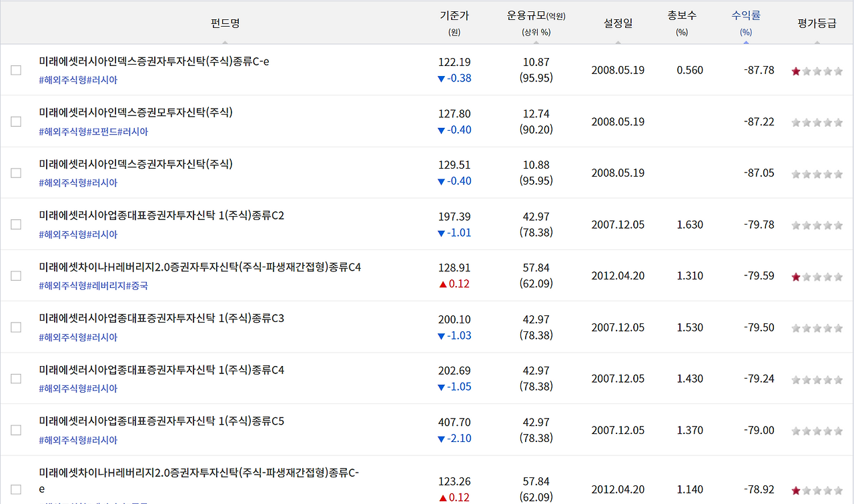Click the 기준가 value 122.19
Viewport: 854px width, 504px height.
tap(454, 62)
